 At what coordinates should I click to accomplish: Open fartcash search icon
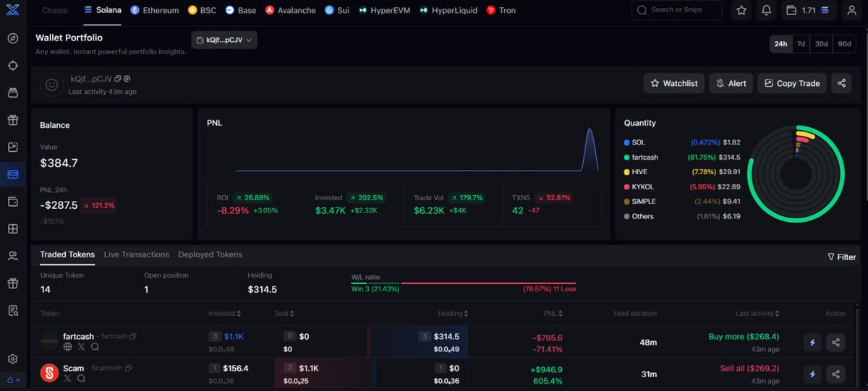pos(95,347)
